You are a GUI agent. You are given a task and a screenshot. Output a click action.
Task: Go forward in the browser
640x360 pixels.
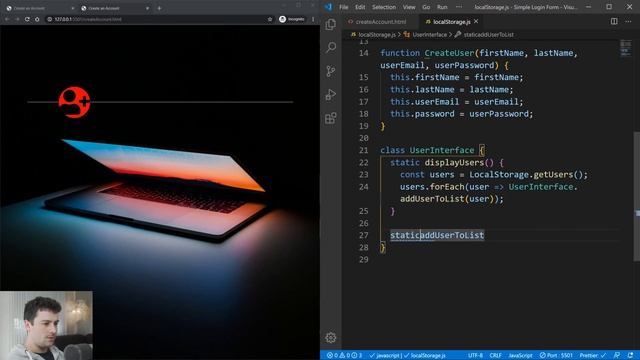17,19
